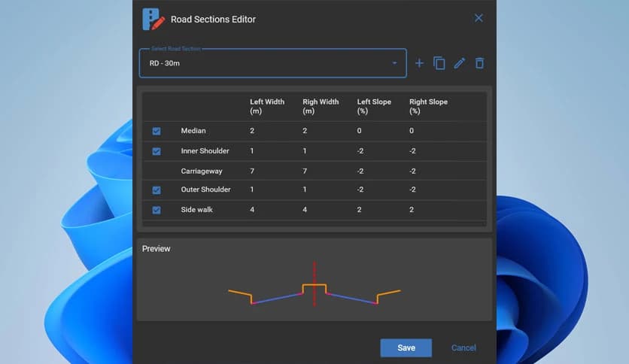Select Carriageway left width value 7

pos(252,171)
